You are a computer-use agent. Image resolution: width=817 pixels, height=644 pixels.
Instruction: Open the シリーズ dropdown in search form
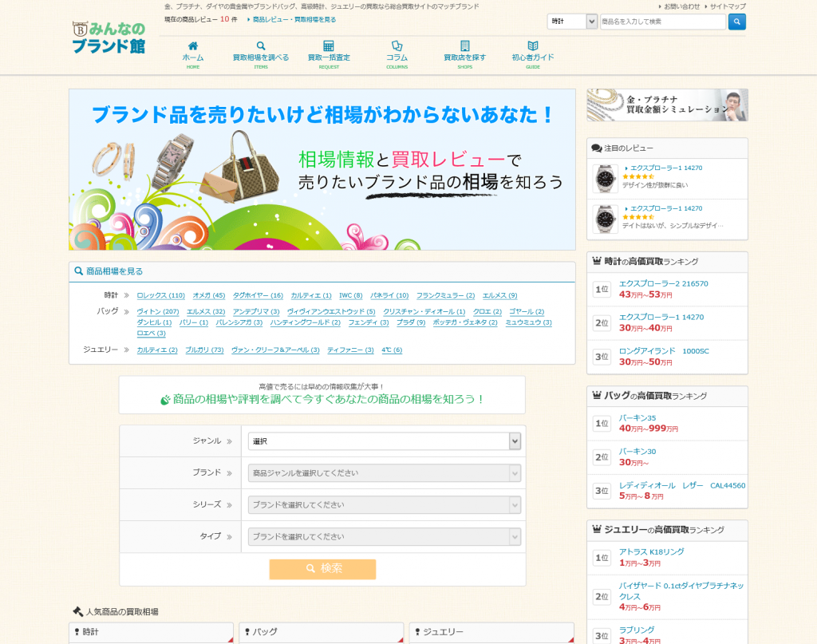tap(384, 505)
